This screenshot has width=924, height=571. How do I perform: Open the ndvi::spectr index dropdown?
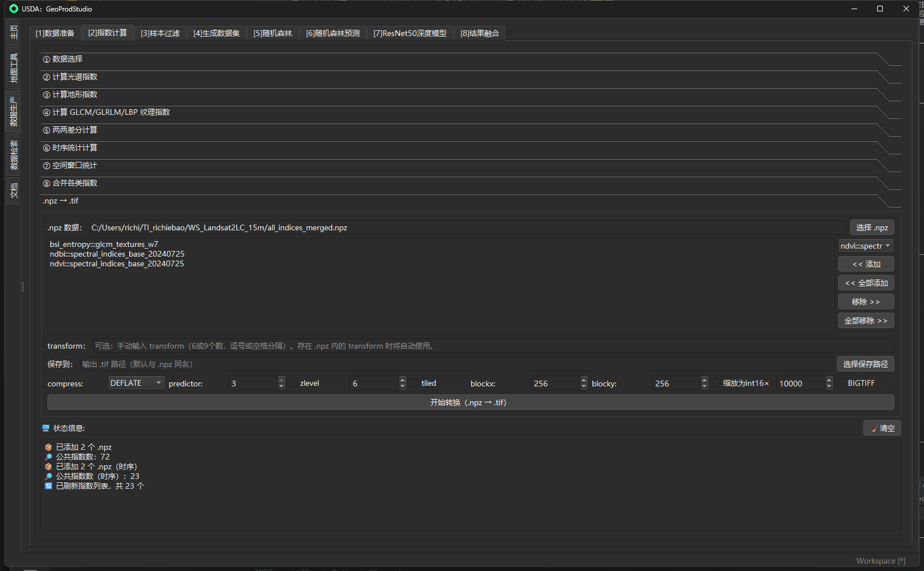pos(865,246)
